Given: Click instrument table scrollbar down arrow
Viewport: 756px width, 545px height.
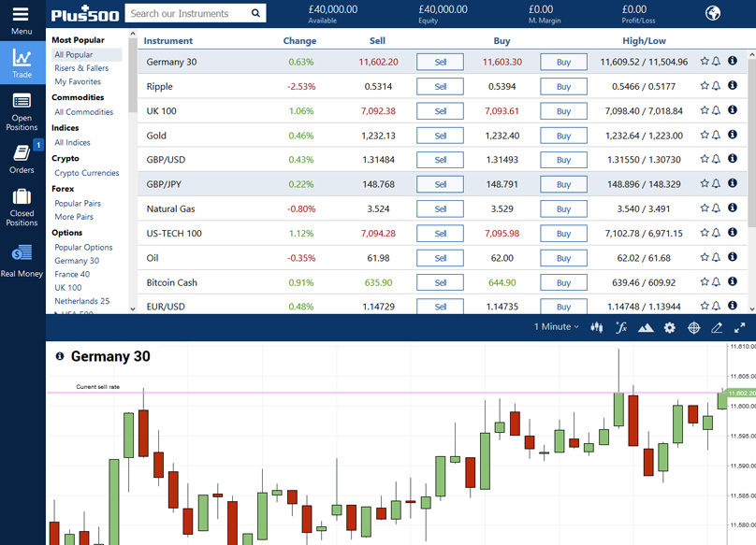Looking at the screenshot, I should coord(751,308).
